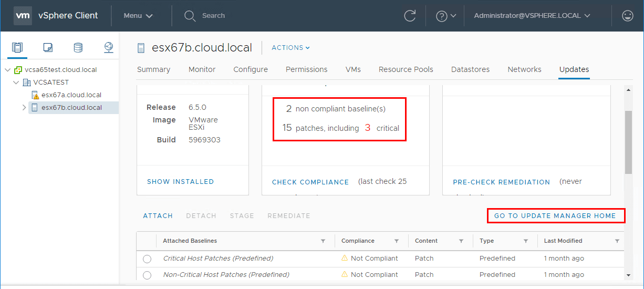The image size is (644, 289).
Task: Open the Menu dropdown
Action: click(x=138, y=16)
